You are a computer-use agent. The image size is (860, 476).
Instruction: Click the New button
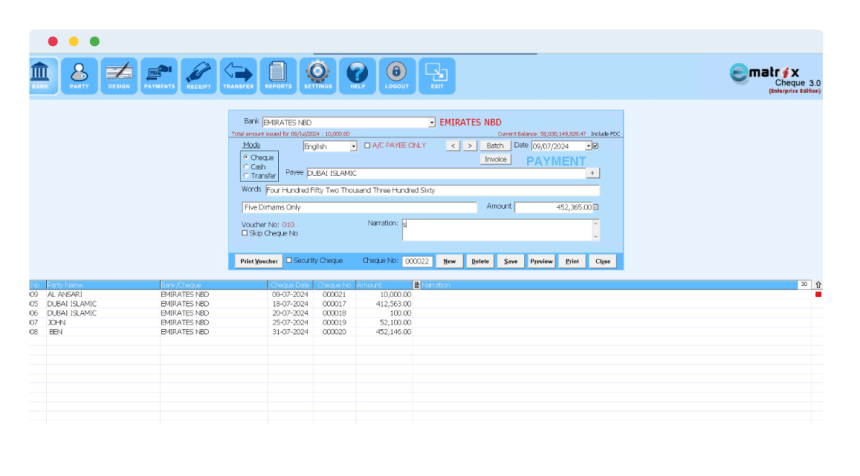coord(449,262)
